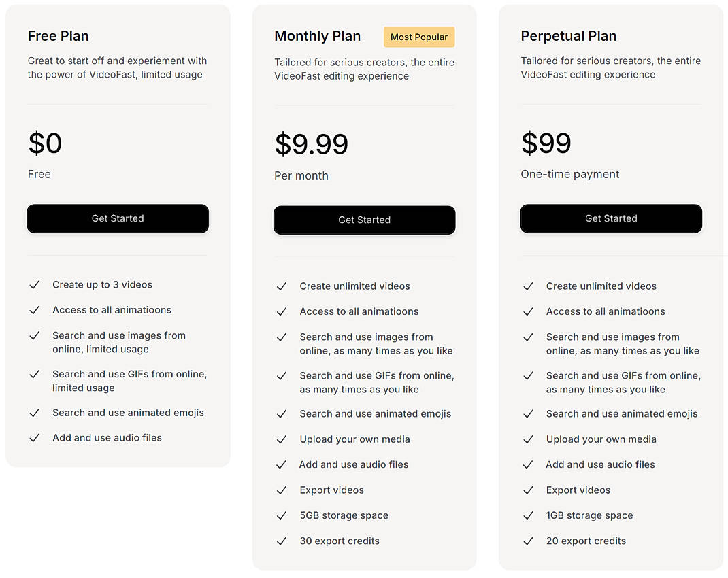Click the Monthly Plan heading
The width and height of the screenshot is (728, 578).
pyautogui.click(x=317, y=36)
